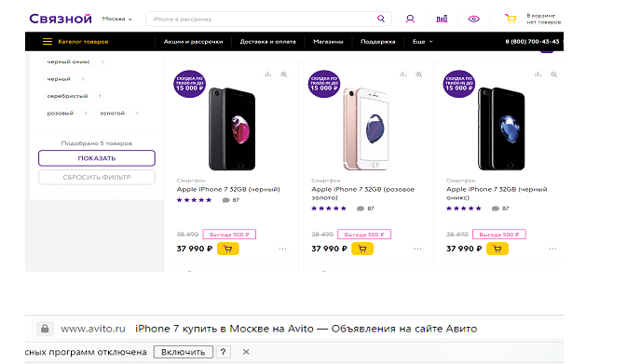627x364 pixels.
Task: Select the серебристый color filter
Action: 67,96
